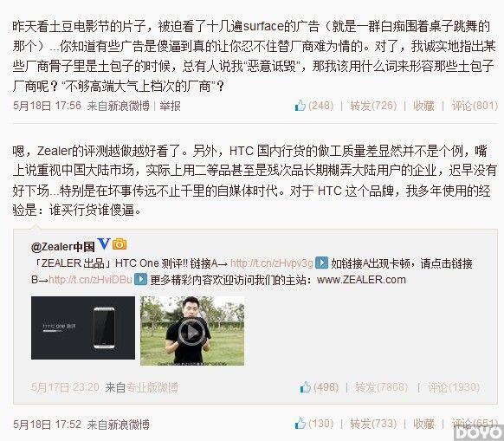Repost the first post via 转发(726)
This screenshot has width=504, height=441.
[x=373, y=106]
